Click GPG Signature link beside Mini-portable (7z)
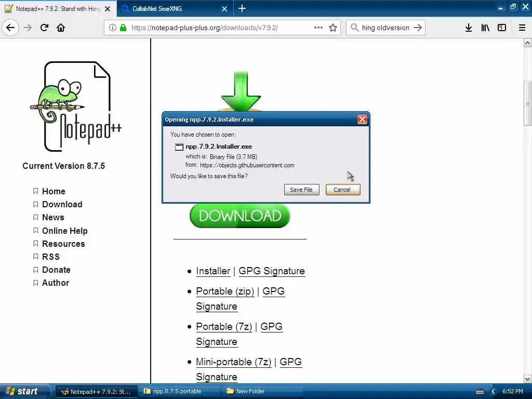This screenshot has height=399, width=532. pos(290,362)
